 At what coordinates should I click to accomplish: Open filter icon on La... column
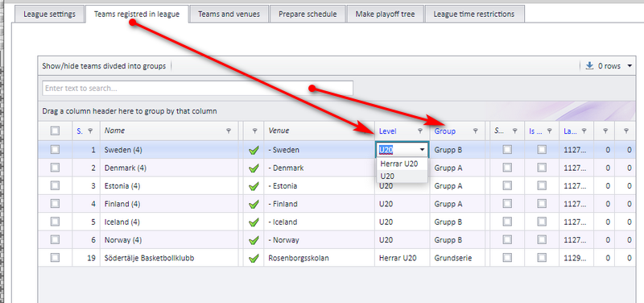click(x=584, y=131)
